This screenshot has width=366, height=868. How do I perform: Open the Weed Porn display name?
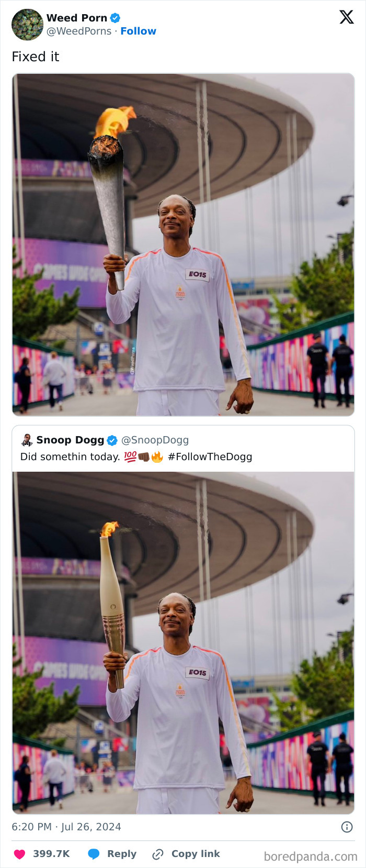point(77,18)
